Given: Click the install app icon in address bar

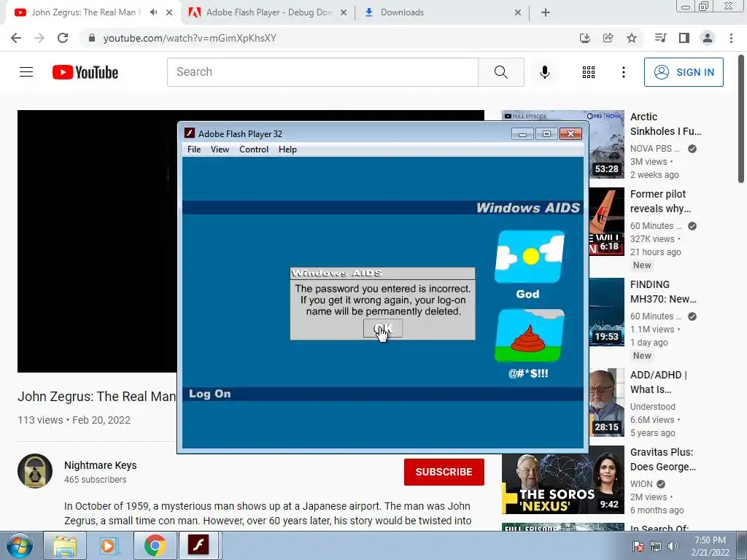Looking at the screenshot, I should click(x=584, y=38).
